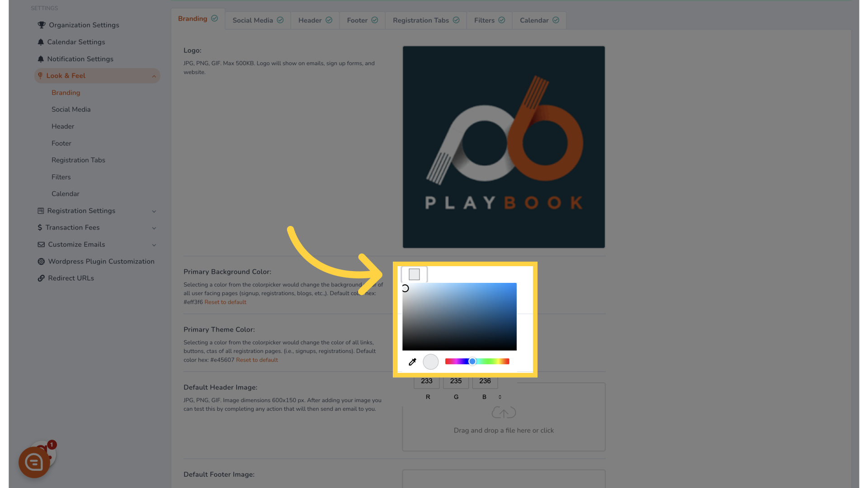
Task: Open Filters in the sidebar
Action: tap(61, 177)
